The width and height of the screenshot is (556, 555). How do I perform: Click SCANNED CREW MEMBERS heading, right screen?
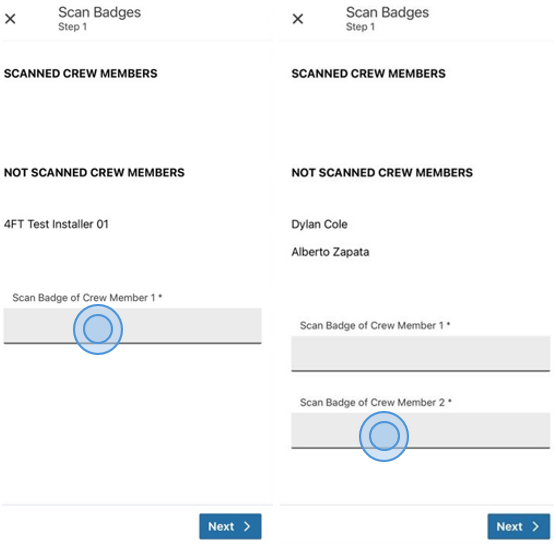click(x=368, y=73)
